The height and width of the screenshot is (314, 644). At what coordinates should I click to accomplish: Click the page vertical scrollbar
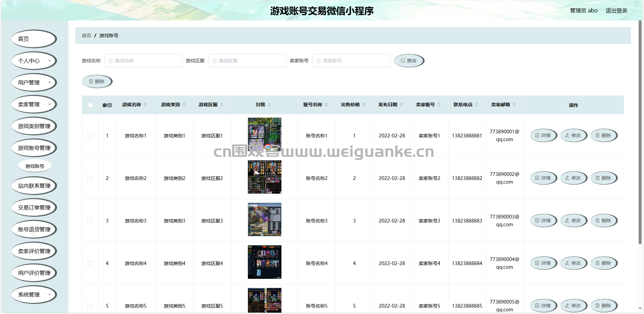pos(640,132)
